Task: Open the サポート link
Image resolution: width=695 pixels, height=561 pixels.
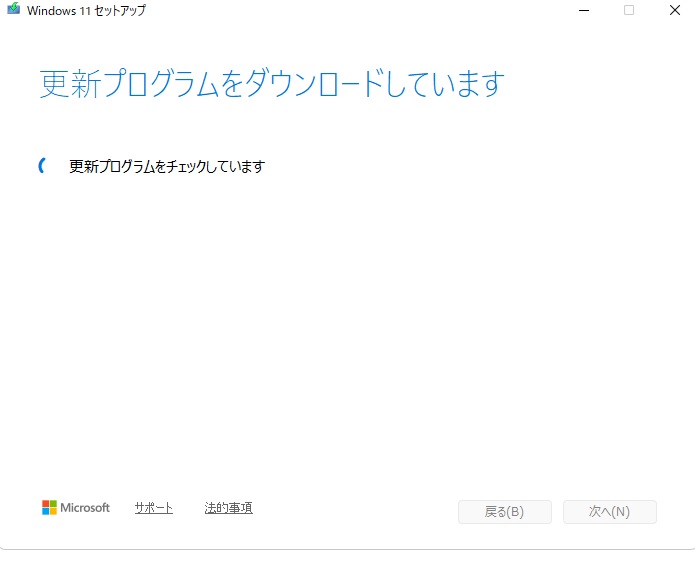Action: pos(154,508)
